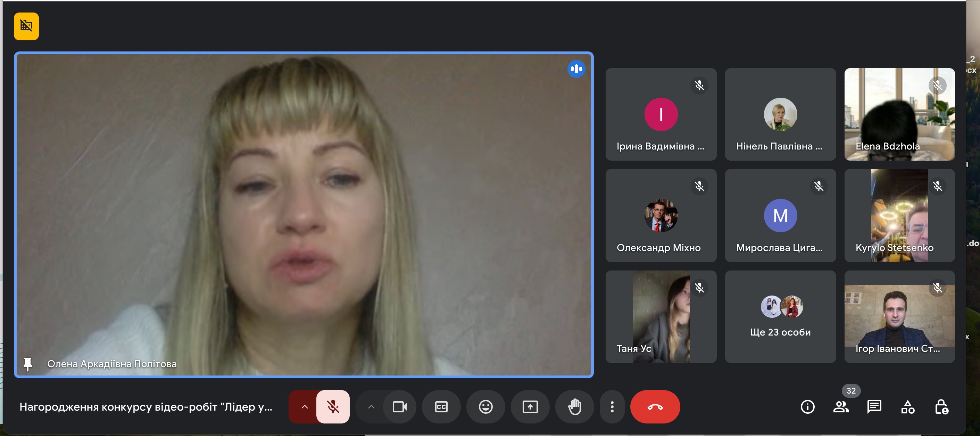Open host controls lock icon

[941, 407]
